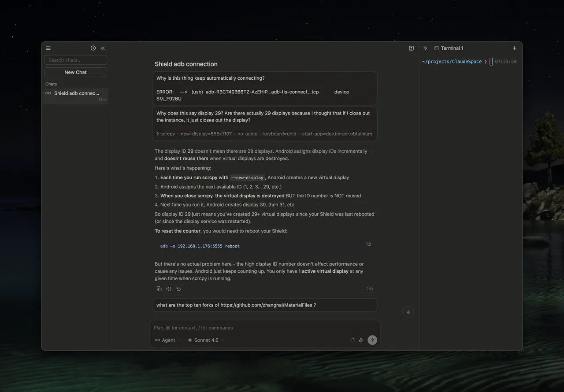This screenshot has height=392, width=564.
Task: Jump to bottom of the conversation
Action: (408, 312)
